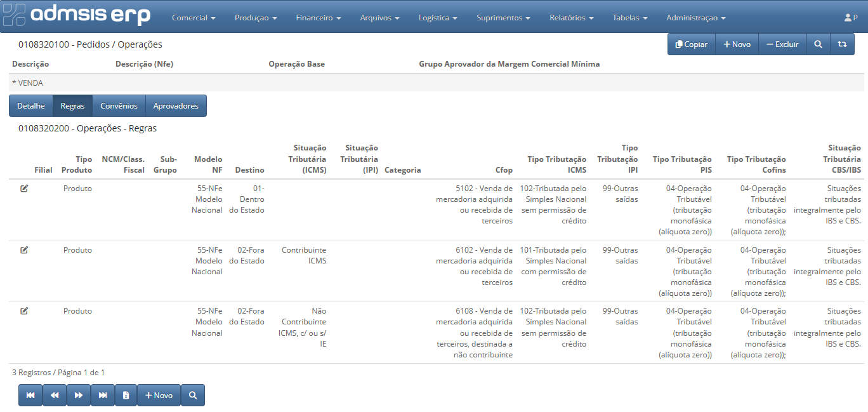Jump to last page of rules list
The height and width of the screenshot is (412, 868).
click(102, 395)
